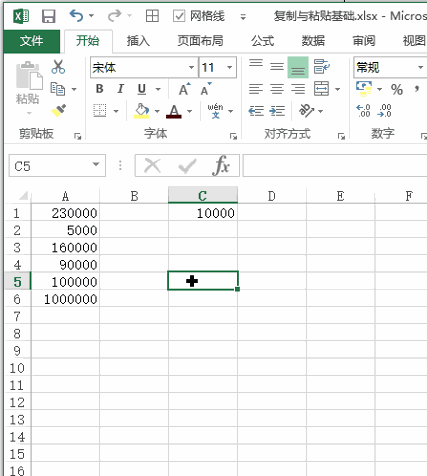Open the 文件 file menu button
427x476 pixels.
pos(32,41)
